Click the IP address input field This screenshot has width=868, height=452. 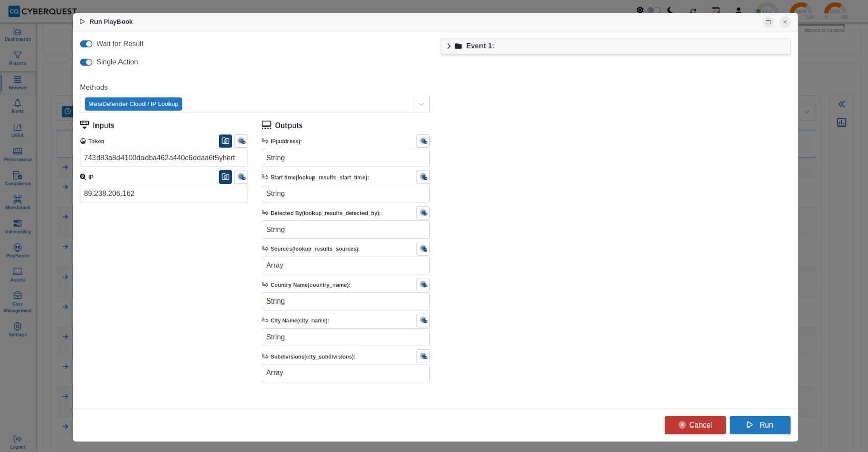pos(164,194)
